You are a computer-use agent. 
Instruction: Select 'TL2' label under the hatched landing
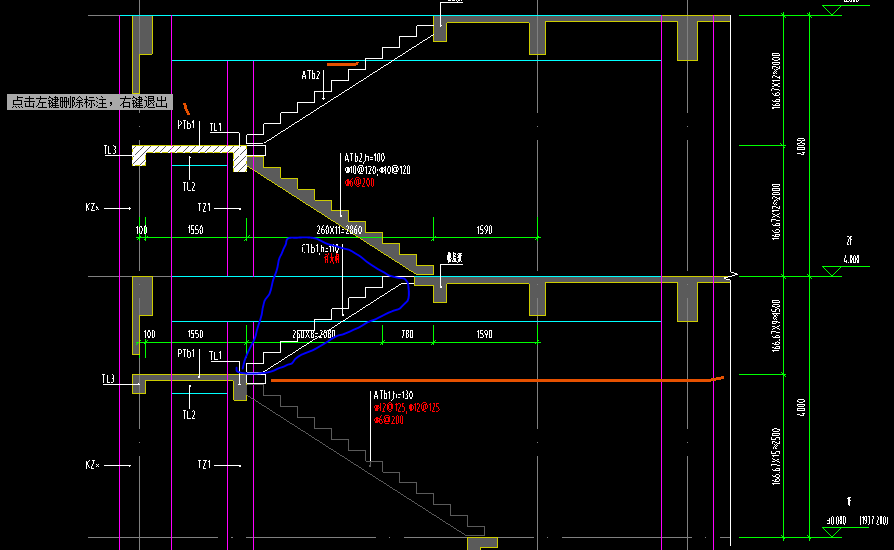pyautogui.click(x=189, y=186)
